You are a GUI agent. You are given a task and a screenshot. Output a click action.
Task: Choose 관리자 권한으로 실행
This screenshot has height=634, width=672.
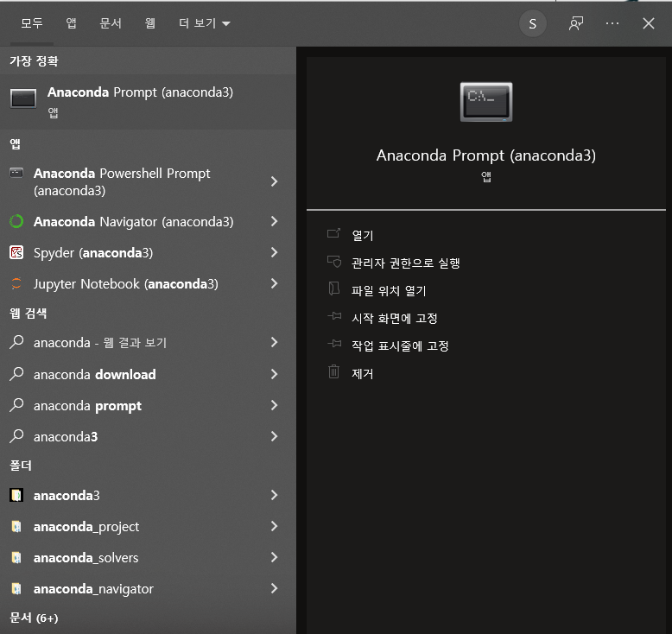pos(405,263)
